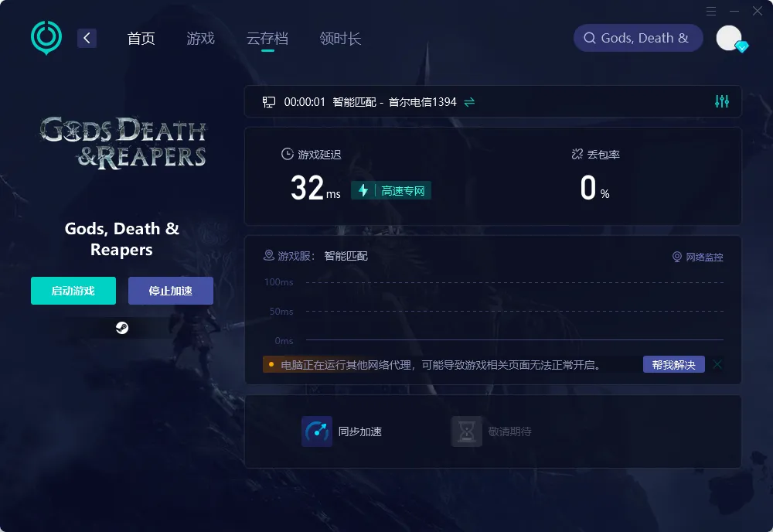The image size is (773, 532).
Task: Click the 敬请期待 label
Action: click(x=509, y=431)
